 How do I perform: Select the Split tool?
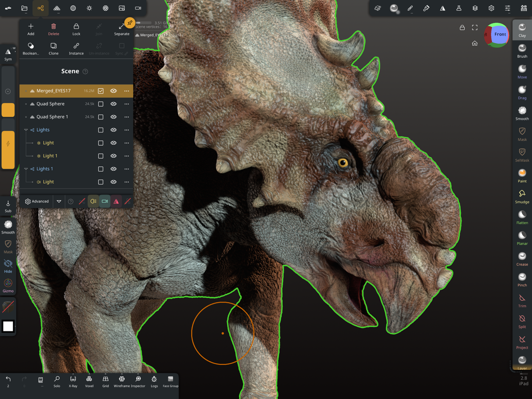[522, 321]
